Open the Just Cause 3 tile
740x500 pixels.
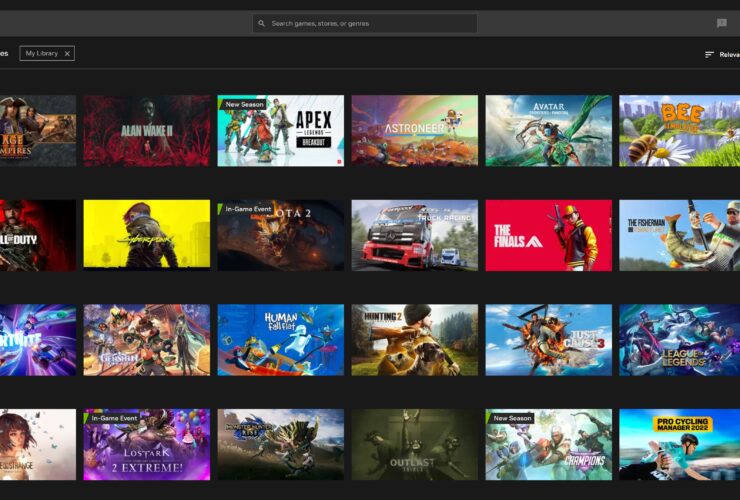(x=548, y=340)
